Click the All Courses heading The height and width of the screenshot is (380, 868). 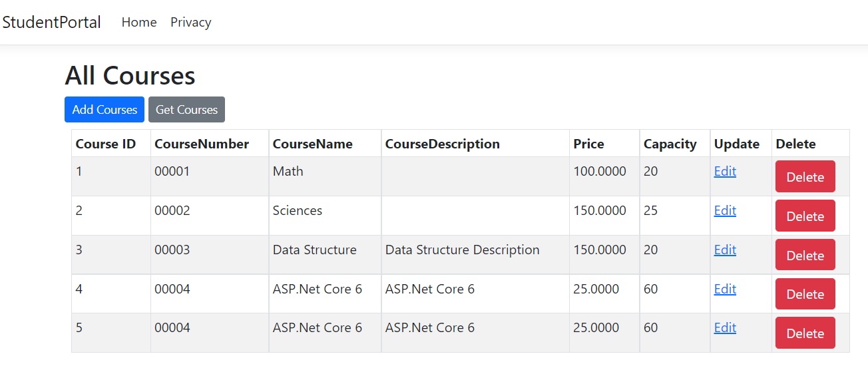[130, 76]
